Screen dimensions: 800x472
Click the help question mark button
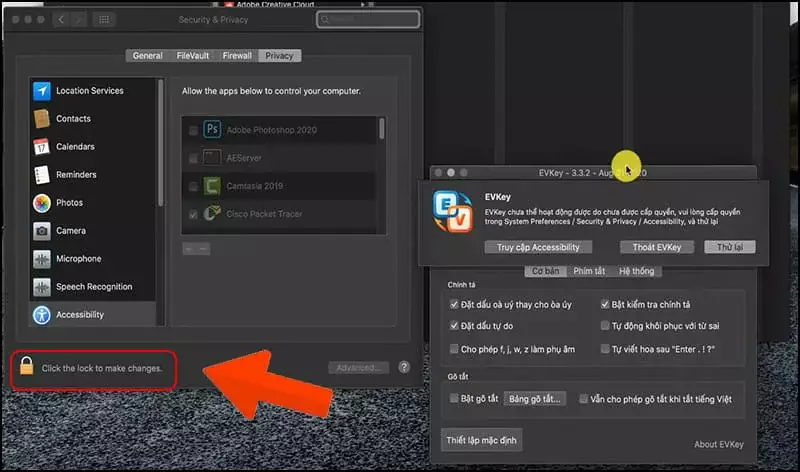click(x=404, y=367)
